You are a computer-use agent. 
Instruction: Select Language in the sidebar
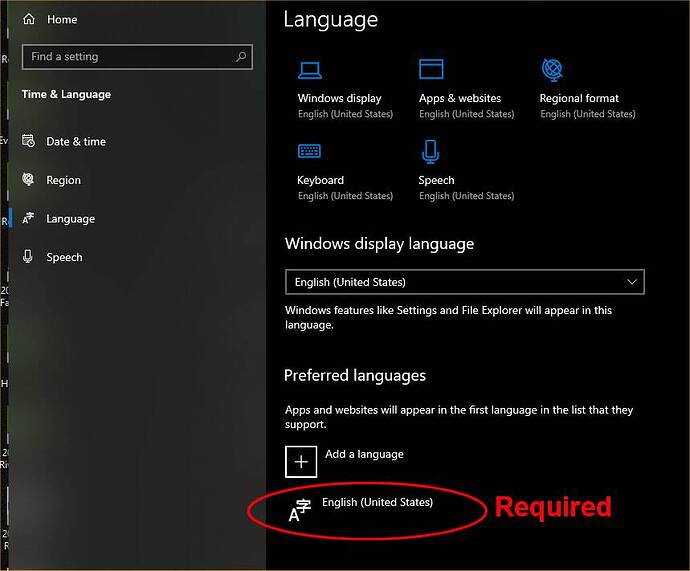point(70,219)
